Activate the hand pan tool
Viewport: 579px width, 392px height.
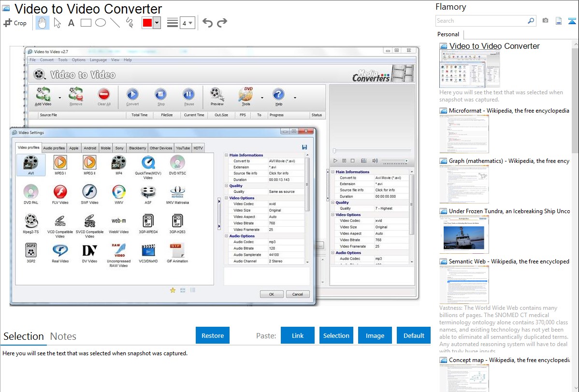coord(42,23)
